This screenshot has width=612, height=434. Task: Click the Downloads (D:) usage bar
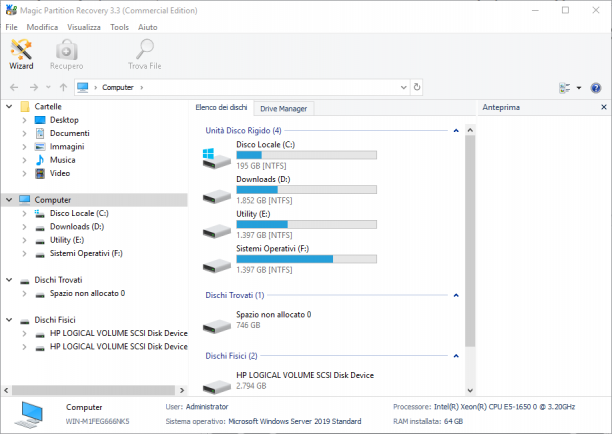(306, 190)
